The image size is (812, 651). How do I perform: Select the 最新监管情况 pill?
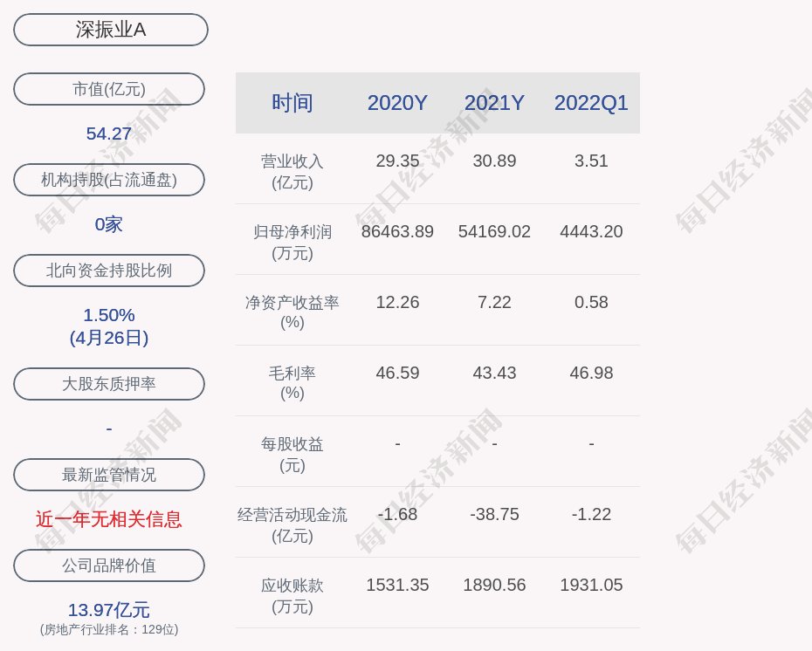(x=109, y=475)
